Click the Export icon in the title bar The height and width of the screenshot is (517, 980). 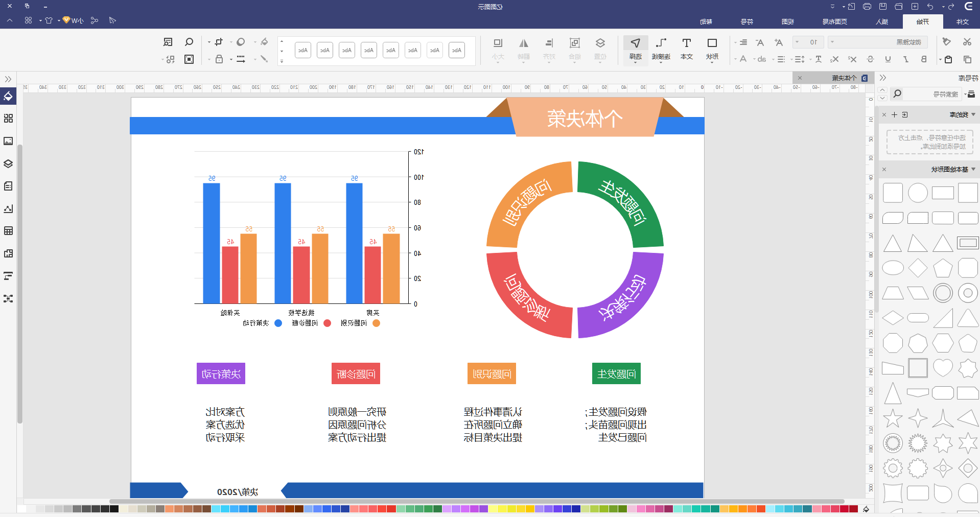851,7
